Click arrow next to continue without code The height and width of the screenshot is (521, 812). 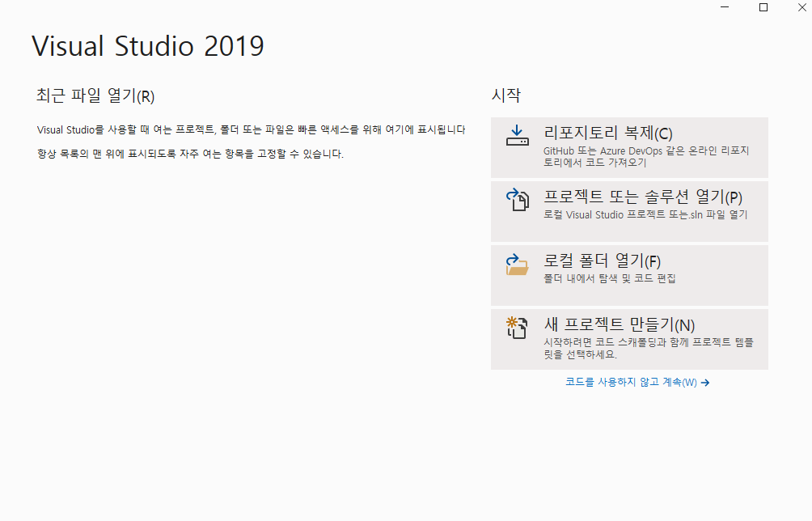click(704, 383)
